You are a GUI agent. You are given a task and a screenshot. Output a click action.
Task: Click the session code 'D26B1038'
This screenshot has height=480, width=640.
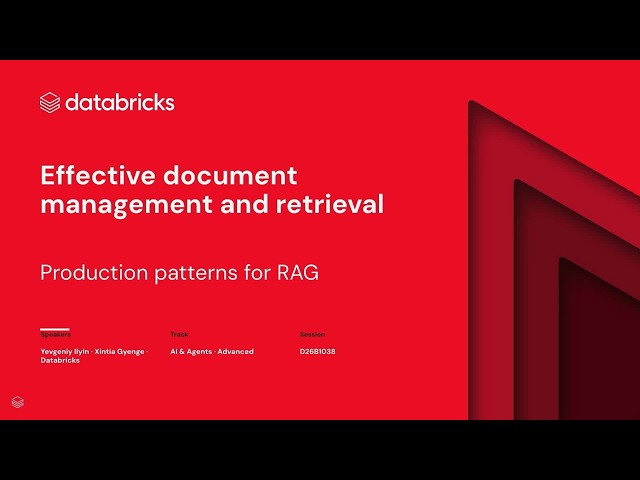pyautogui.click(x=318, y=351)
